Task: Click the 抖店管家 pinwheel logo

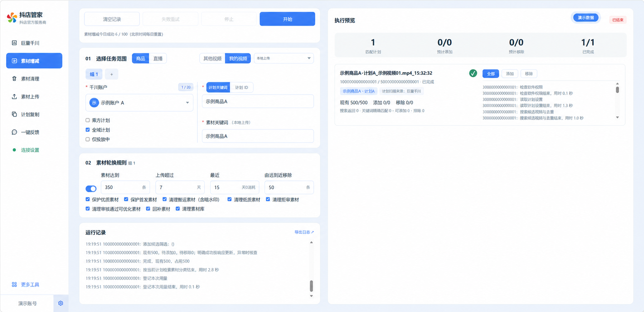Action: click(12, 18)
